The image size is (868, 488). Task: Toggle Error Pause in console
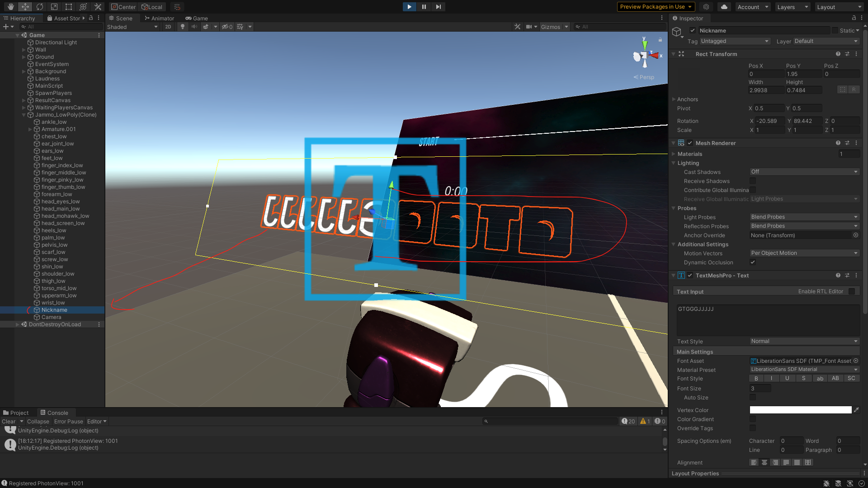click(x=69, y=421)
